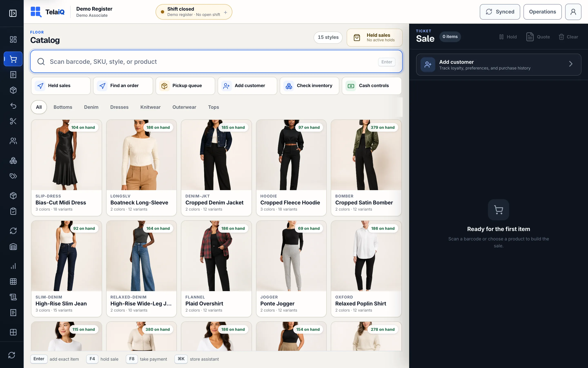588x368 pixels.
Task: Click the '278 on hand' stock badge
Action: click(x=382, y=329)
